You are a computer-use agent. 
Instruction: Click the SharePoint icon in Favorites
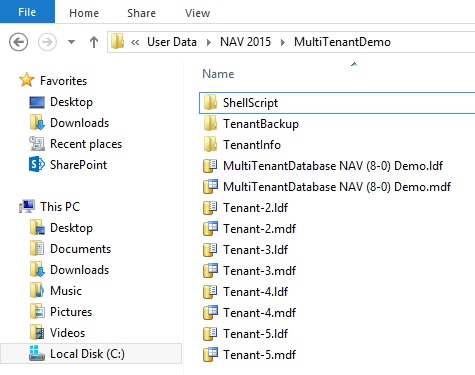37,165
